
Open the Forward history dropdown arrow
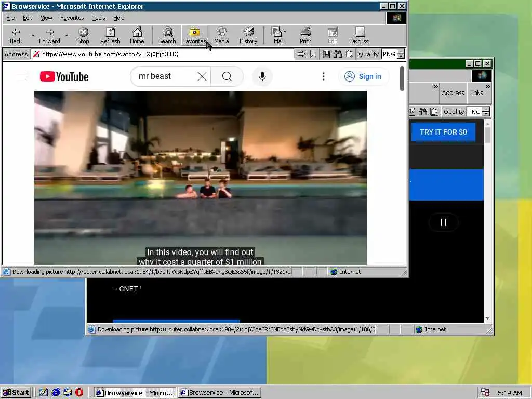pyautogui.click(x=66, y=36)
